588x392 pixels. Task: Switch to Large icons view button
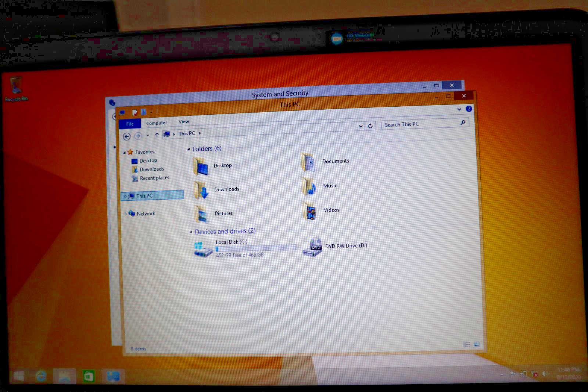[477, 344]
